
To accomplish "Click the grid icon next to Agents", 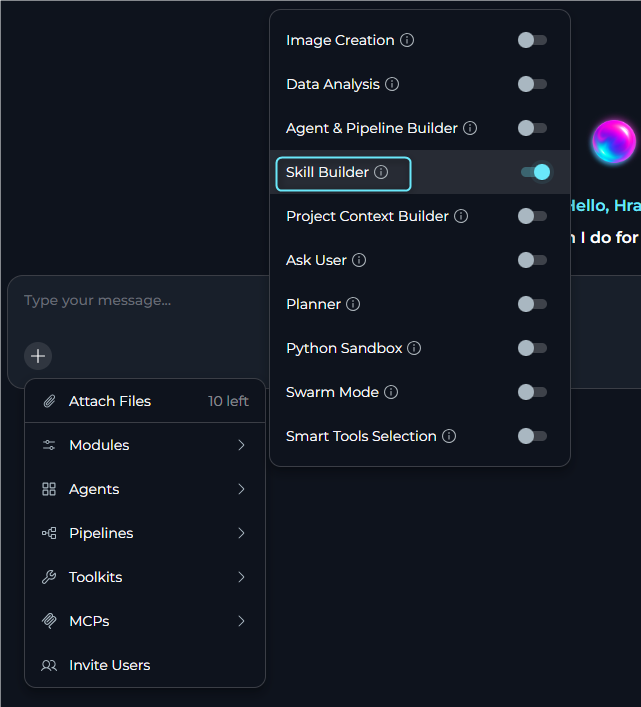I will coord(49,489).
